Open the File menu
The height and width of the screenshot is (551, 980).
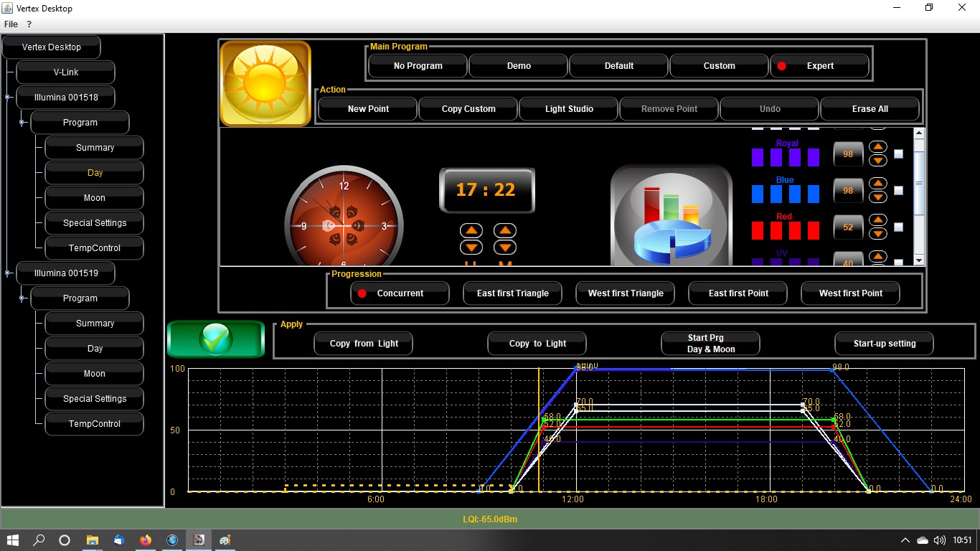(x=11, y=24)
